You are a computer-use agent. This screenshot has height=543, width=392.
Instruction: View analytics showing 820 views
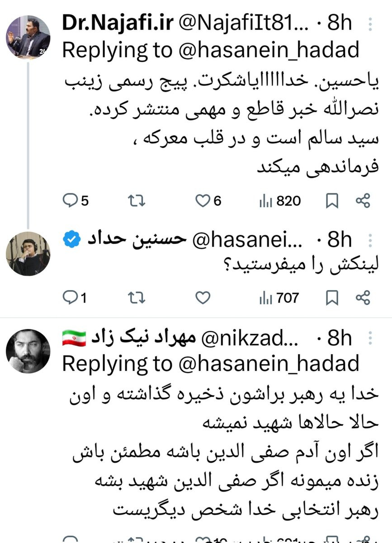(x=280, y=201)
